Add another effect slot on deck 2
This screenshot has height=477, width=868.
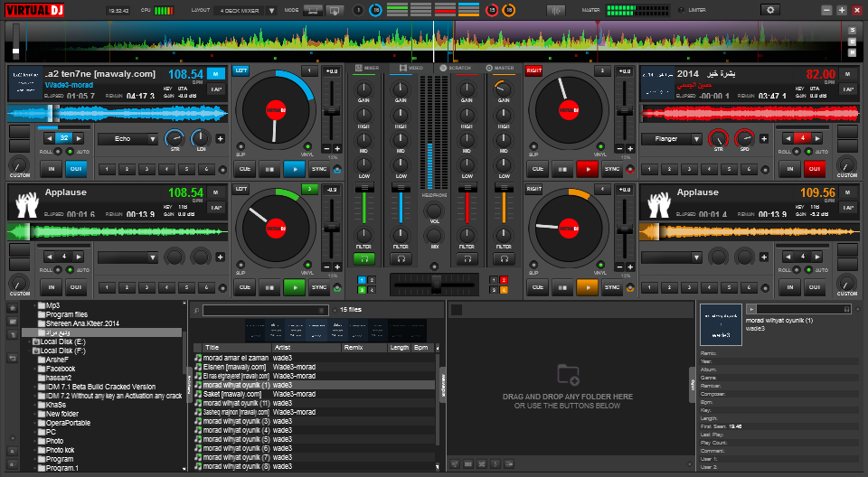[x=764, y=139]
